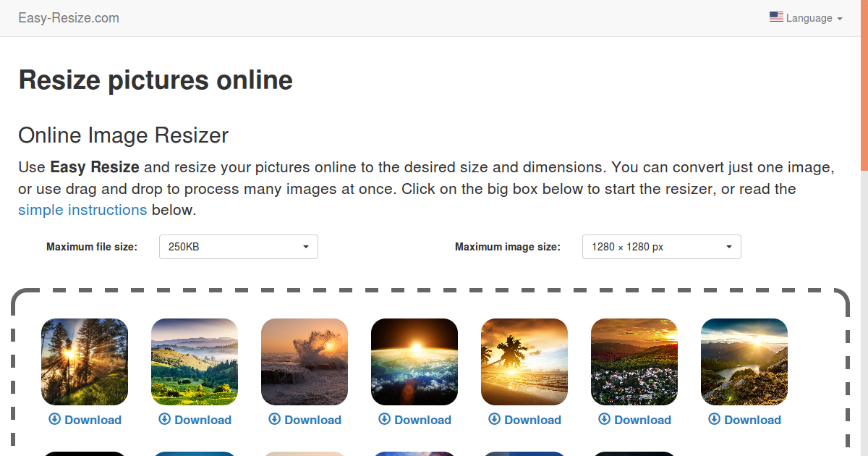The height and width of the screenshot is (456, 868).
Task: Click the download arrow under the palm tree sunset
Action: click(493, 420)
